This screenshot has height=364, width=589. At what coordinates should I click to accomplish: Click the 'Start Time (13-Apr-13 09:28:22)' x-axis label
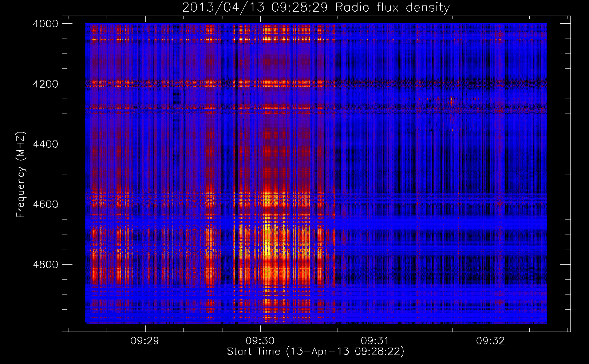tap(316, 351)
